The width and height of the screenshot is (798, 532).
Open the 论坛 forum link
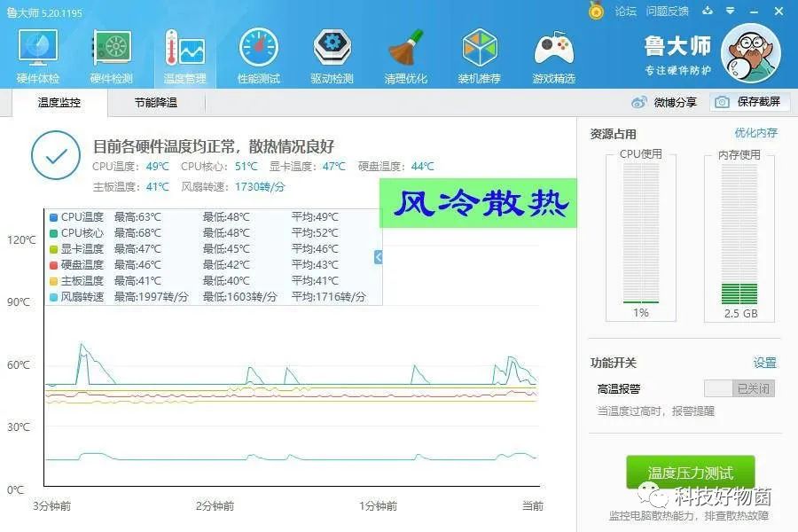coord(626,11)
